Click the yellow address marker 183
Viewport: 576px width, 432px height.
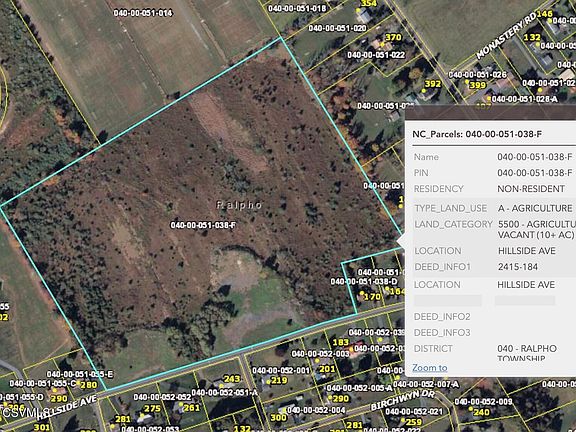341,342
